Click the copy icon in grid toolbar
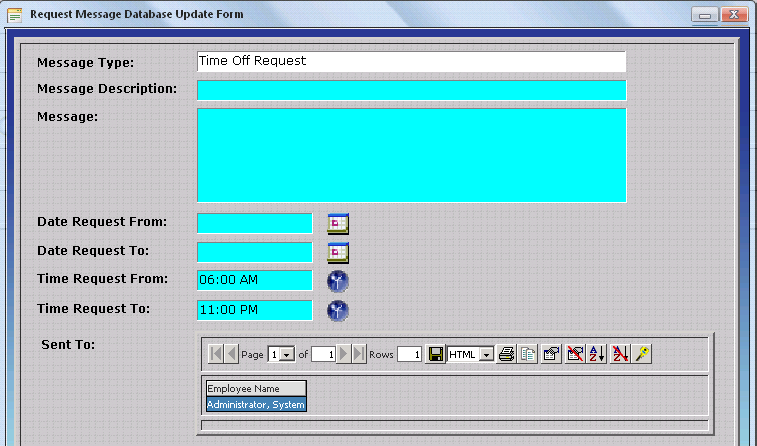This screenshot has width=757, height=446. pyautogui.click(x=527, y=354)
